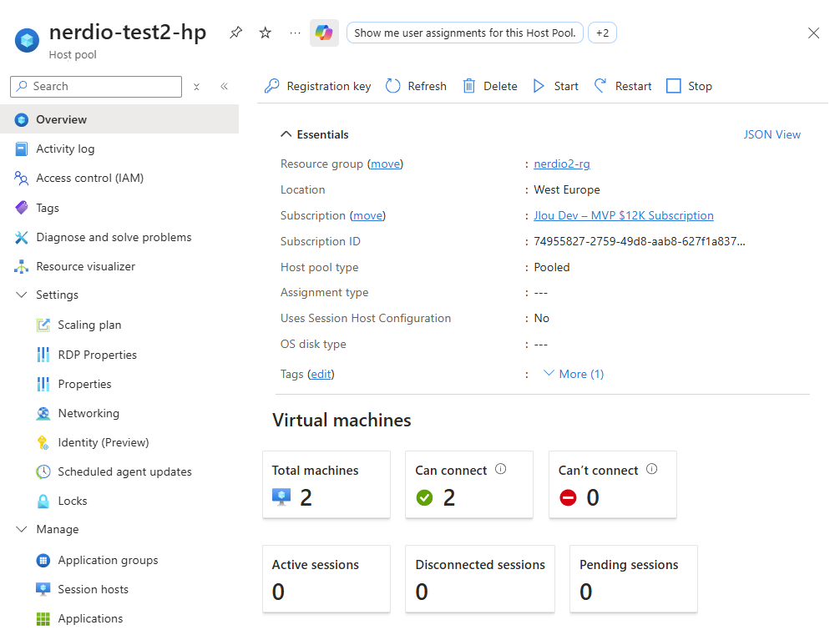Click the Tags purple tag icon
The width and height of the screenshot is (840, 635).
(22, 208)
